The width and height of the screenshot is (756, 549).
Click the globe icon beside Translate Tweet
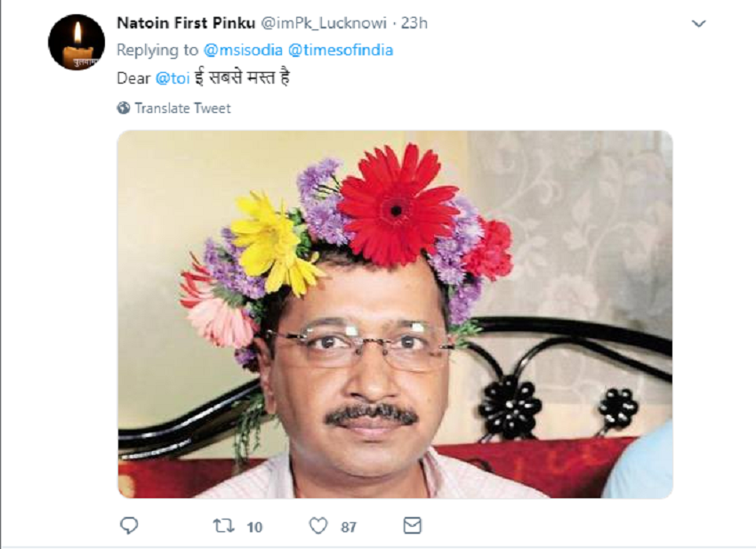point(124,109)
